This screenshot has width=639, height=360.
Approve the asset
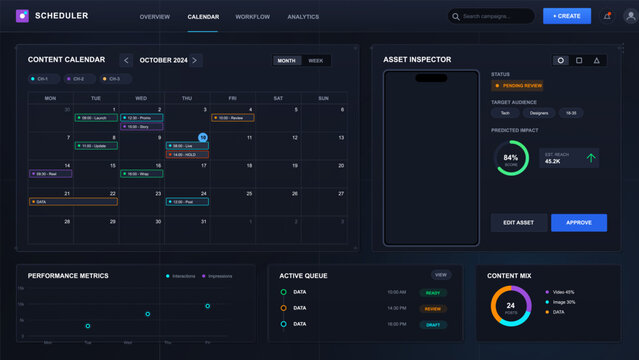pos(579,223)
